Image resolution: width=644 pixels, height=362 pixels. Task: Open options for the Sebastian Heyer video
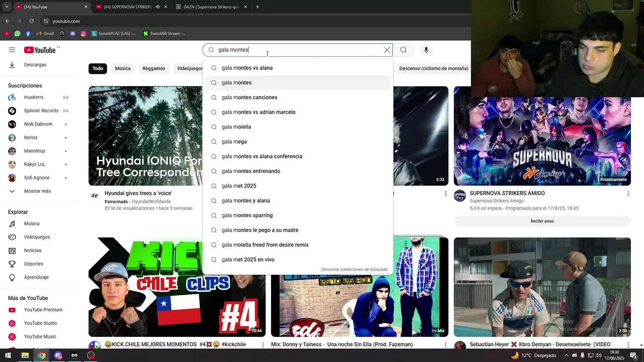[x=627, y=344]
